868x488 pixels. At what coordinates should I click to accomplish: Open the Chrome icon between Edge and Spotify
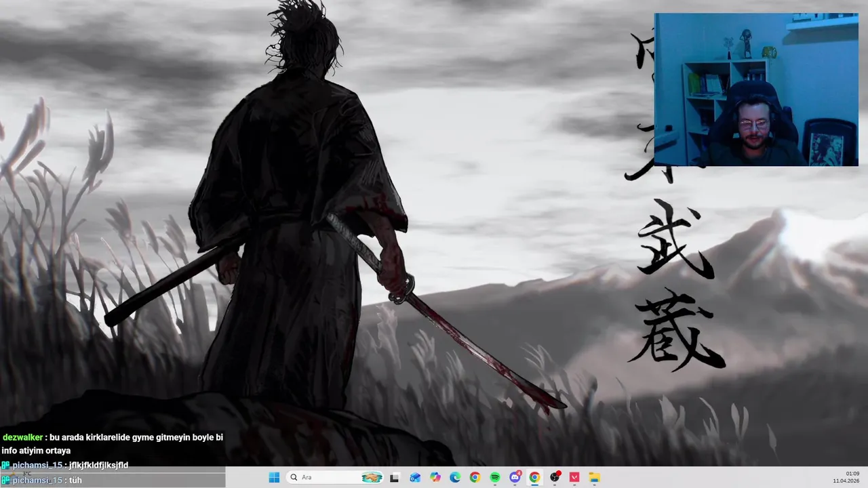[475, 477]
